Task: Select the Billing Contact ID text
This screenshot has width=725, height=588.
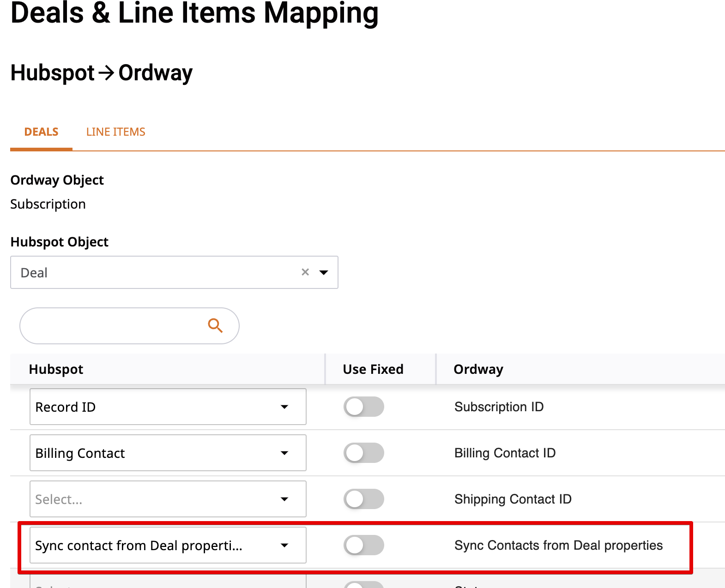Action: coord(505,453)
